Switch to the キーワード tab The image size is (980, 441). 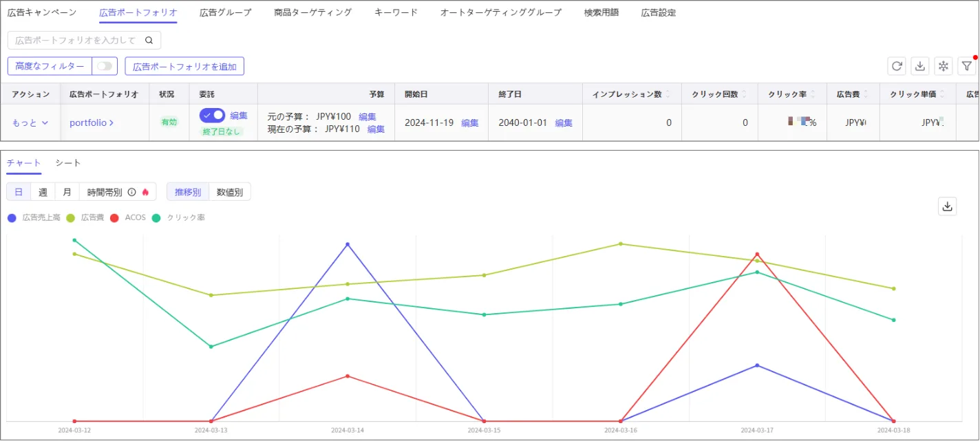396,12
